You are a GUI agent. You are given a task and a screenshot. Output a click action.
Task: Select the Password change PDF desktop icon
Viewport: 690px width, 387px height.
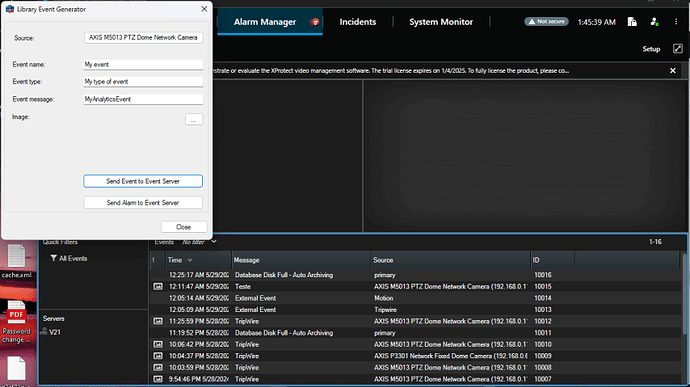point(16,322)
